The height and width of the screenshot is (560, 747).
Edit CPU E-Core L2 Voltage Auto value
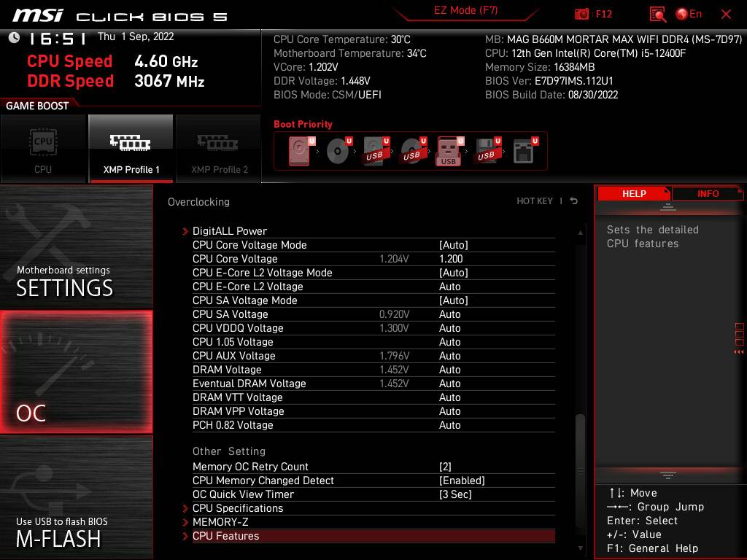click(x=449, y=286)
